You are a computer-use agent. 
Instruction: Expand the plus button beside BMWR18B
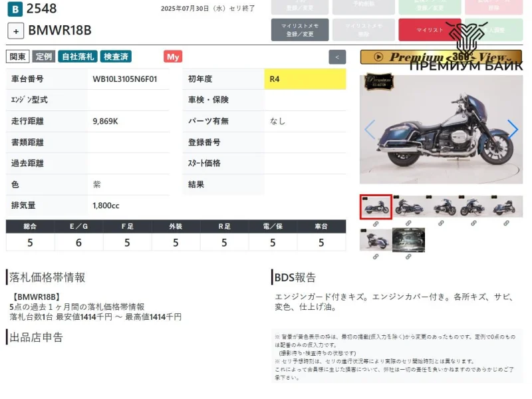[16, 31]
